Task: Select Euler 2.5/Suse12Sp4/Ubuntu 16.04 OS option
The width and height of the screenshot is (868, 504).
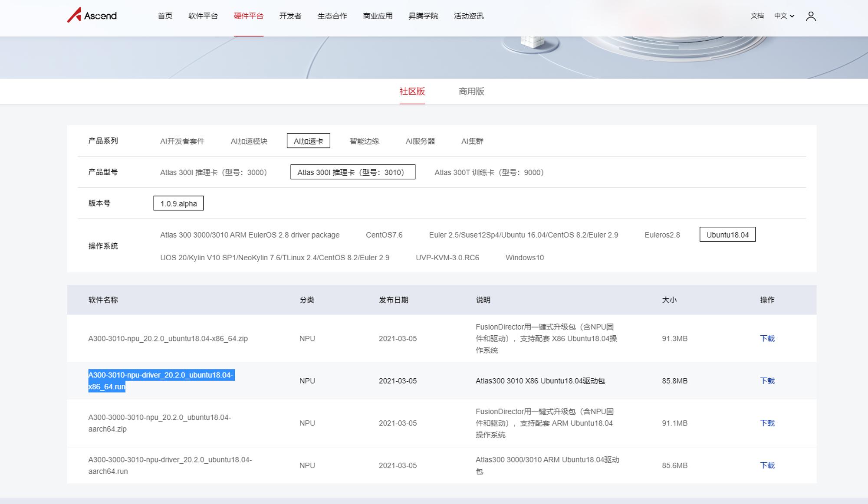Action: pyautogui.click(x=523, y=235)
